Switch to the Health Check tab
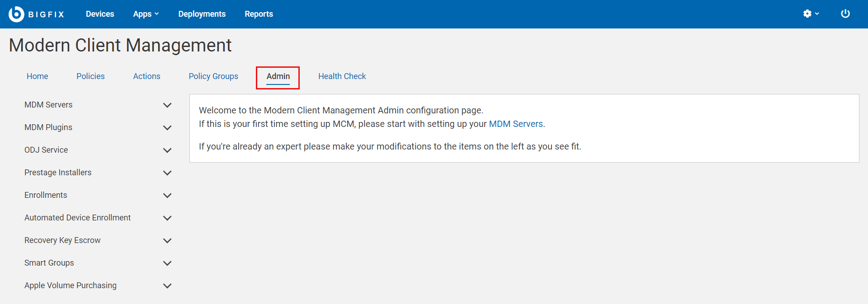The image size is (868, 304). 342,76
